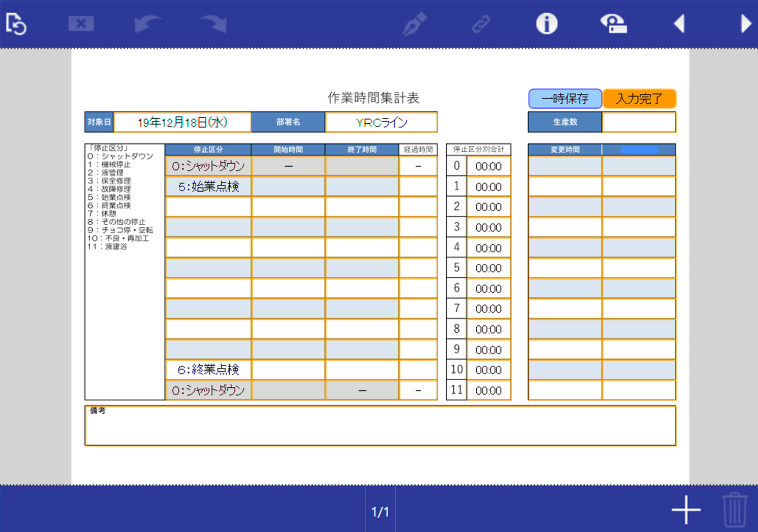Toggle the eye preview mode icon
Viewport: 758px width, 532px height.
[613, 24]
